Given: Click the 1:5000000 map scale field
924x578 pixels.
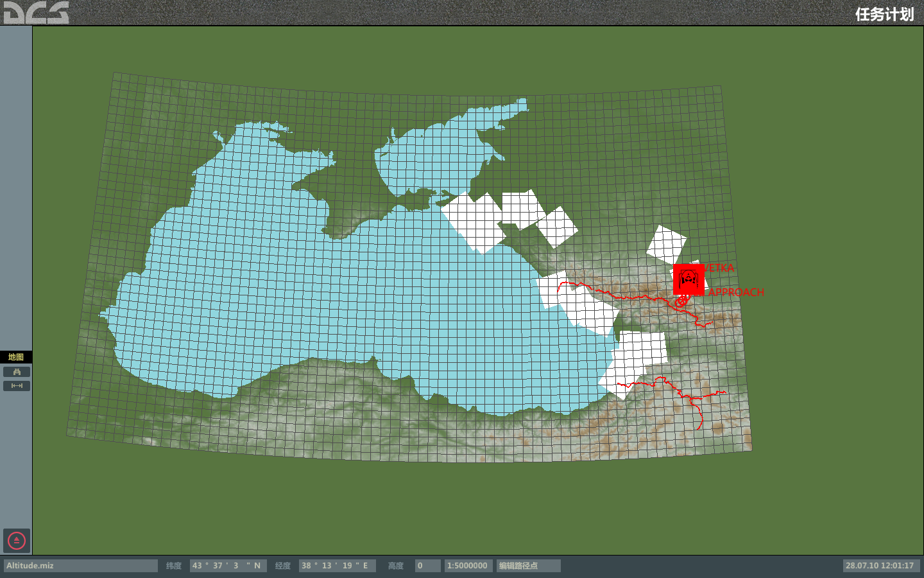Looking at the screenshot, I should tap(468, 566).
